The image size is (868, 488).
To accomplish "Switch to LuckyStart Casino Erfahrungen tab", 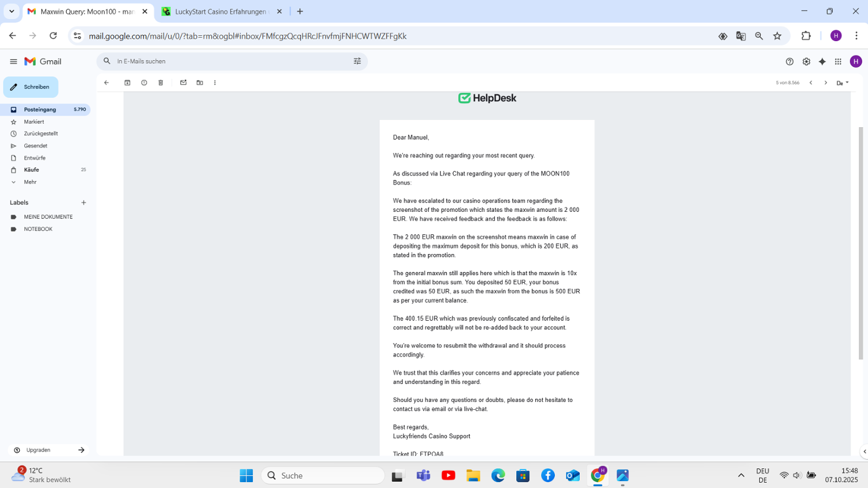I will click(x=220, y=12).
